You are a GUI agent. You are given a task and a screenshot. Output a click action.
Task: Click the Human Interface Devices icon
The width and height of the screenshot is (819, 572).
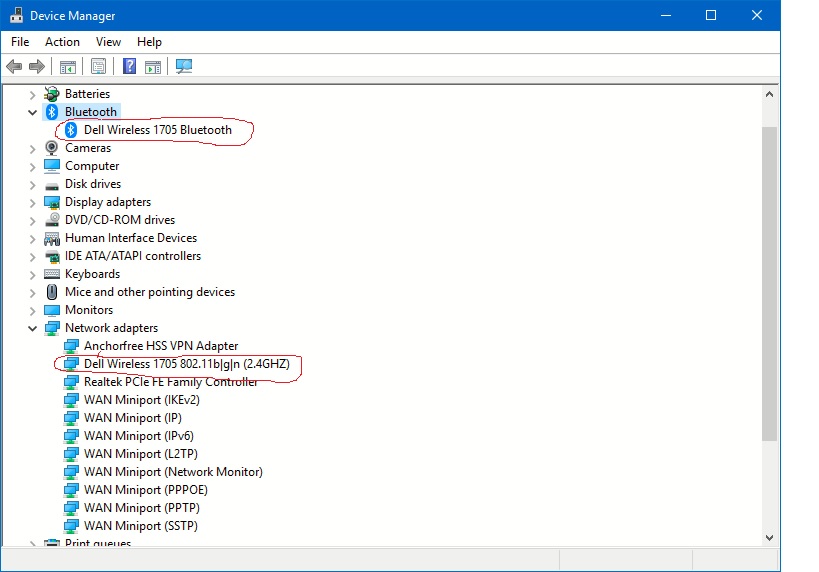click(52, 238)
